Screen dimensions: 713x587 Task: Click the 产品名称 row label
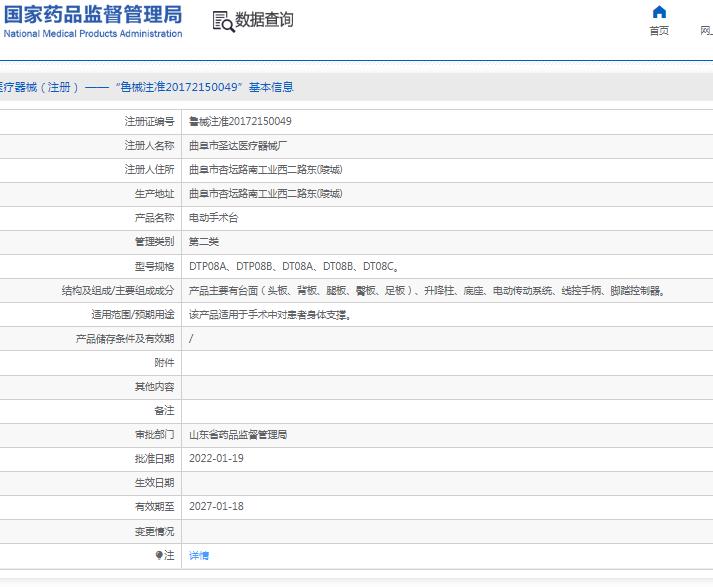click(x=155, y=218)
